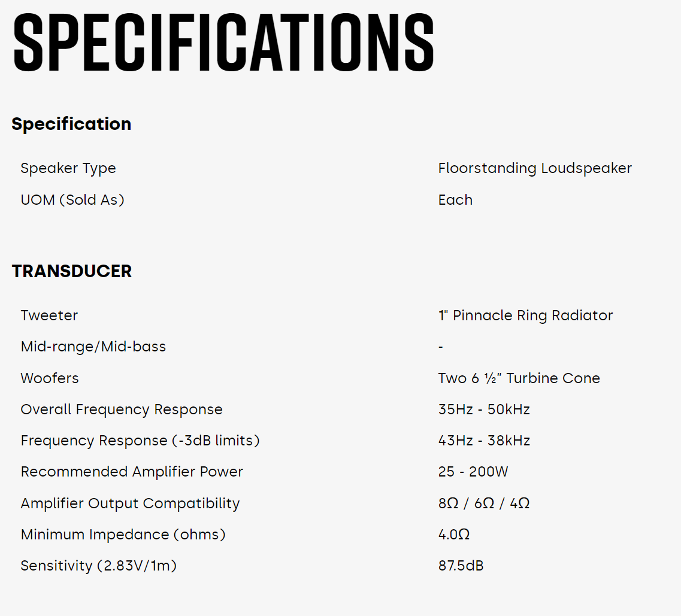The height and width of the screenshot is (616, 681).
Task: Click the Frequency Response (-3dB limits) label
Action: coord(140,441)
